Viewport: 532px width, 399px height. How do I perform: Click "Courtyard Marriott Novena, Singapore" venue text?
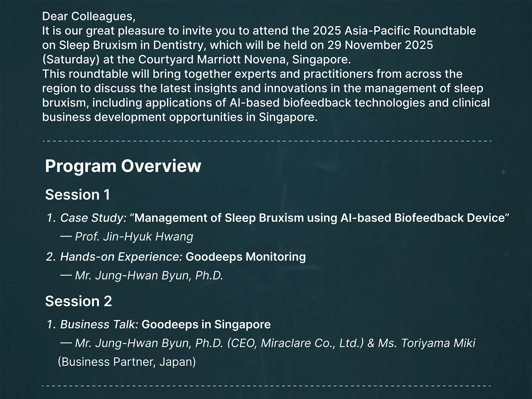(x=244, y=60)
